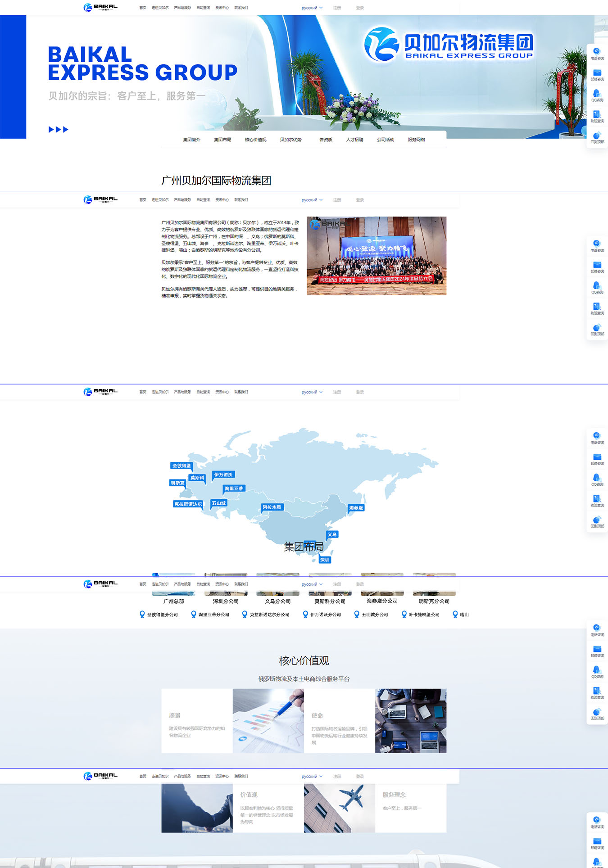Viewport: 608px width, 868px height.
Task: Switch to the 集团简介 tab
Action: (191, 140)
